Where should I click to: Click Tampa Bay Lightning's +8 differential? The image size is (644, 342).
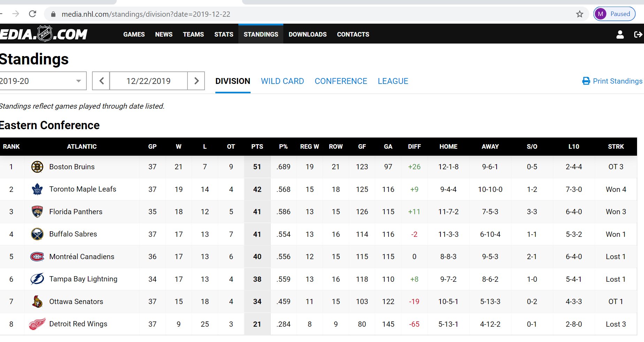[414, 279]
